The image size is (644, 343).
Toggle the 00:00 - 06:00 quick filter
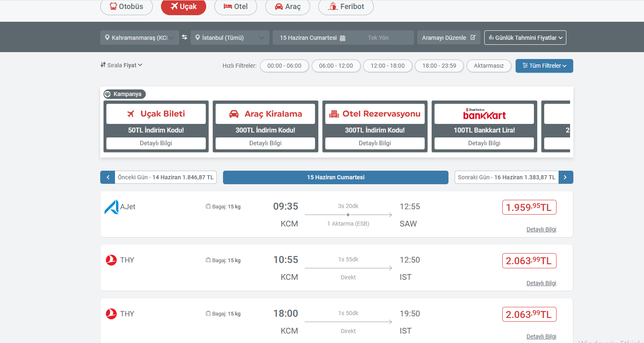(x=284, y=66)
